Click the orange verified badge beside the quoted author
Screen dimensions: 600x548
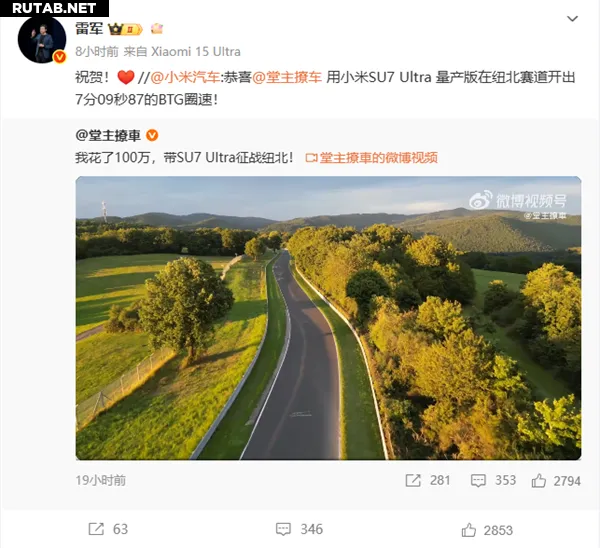[152, 135]
